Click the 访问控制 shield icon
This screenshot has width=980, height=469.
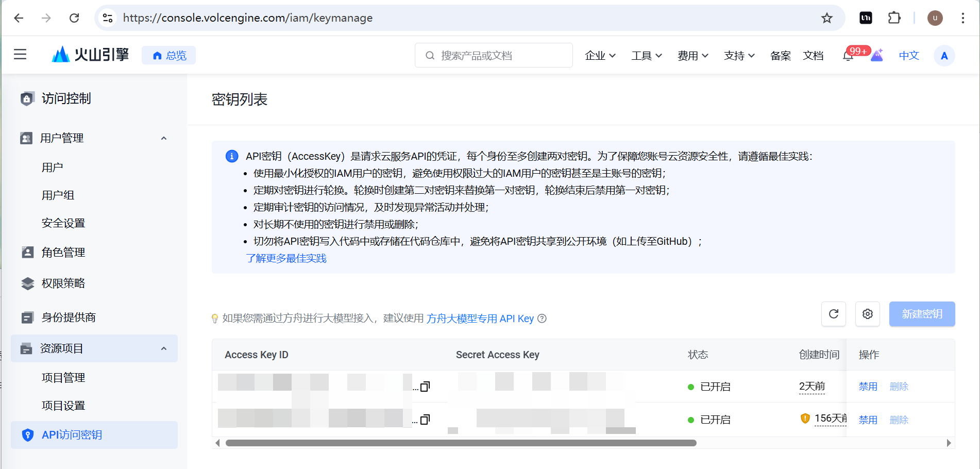point(27,98)
